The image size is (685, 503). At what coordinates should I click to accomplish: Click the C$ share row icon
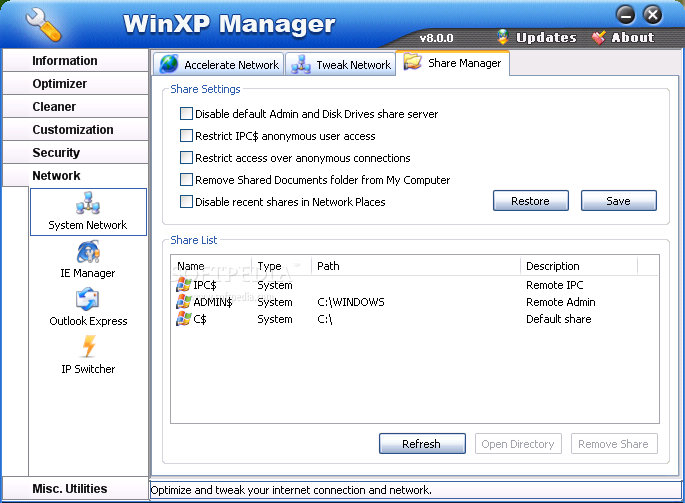click(183, 319)
